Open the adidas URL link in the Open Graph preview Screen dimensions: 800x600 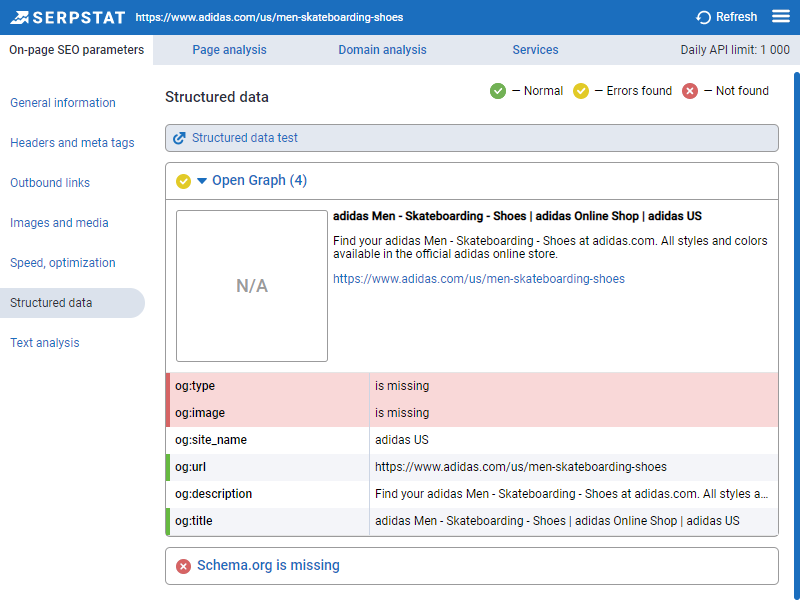click(479, 279)
